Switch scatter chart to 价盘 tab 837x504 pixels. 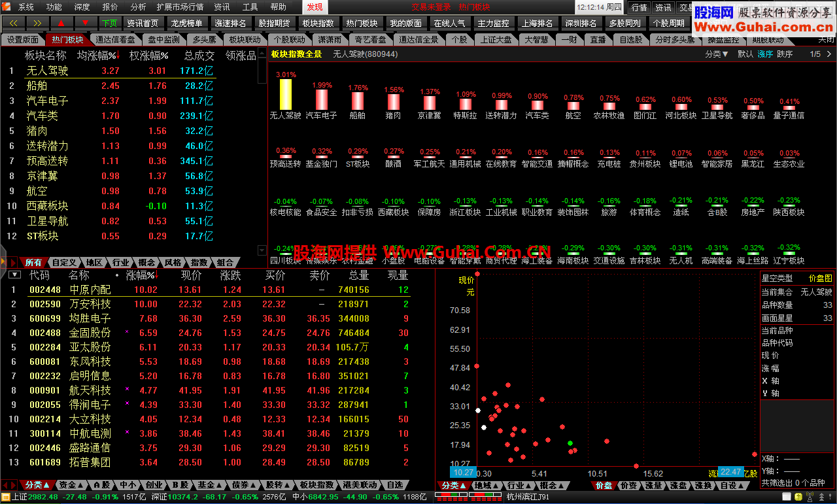coord(604,485)
